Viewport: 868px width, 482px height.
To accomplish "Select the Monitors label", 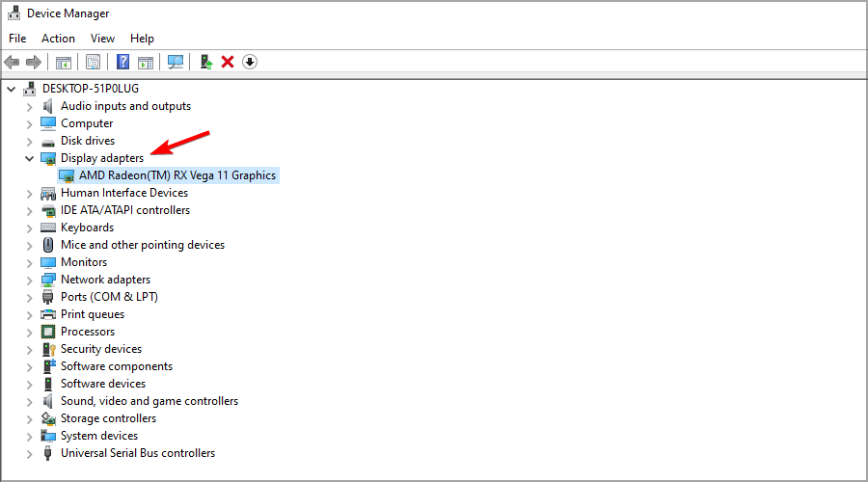I will point(84,262).
